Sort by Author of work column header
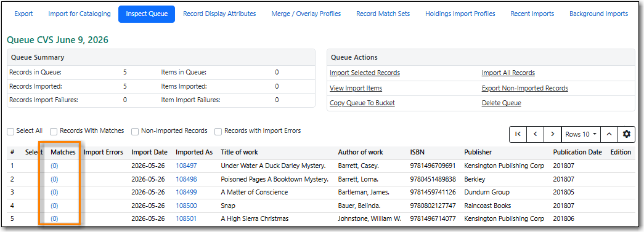The height and width of the screenshot is (232, 644). (360, 152)
